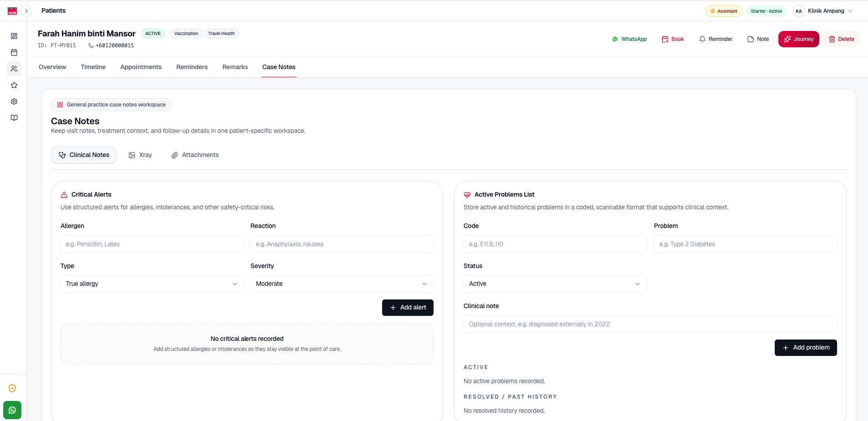Image resolution: width=868 pixels, height=421 pixels.
Task: Click the Travel Health tag
Action: [x=221, y=33]
